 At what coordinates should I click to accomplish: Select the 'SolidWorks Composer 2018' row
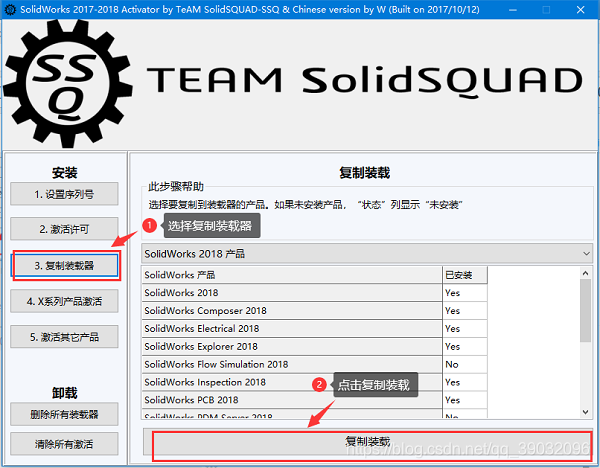tap(315, 311)
